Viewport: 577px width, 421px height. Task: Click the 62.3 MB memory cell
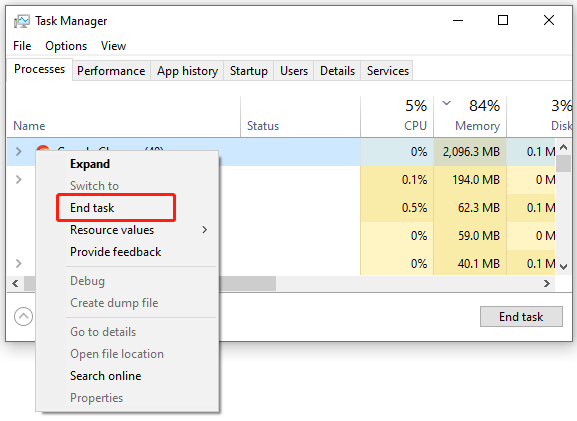470,208
